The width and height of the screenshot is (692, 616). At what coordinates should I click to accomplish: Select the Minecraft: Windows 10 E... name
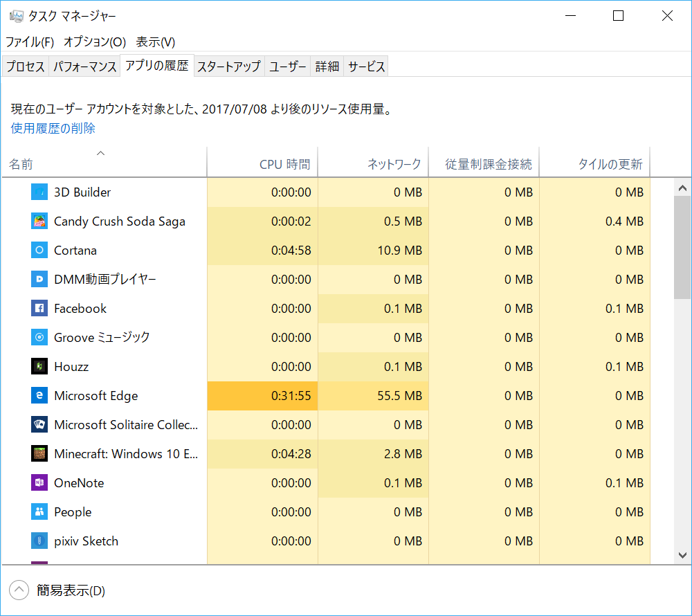[x=126, y=453]
